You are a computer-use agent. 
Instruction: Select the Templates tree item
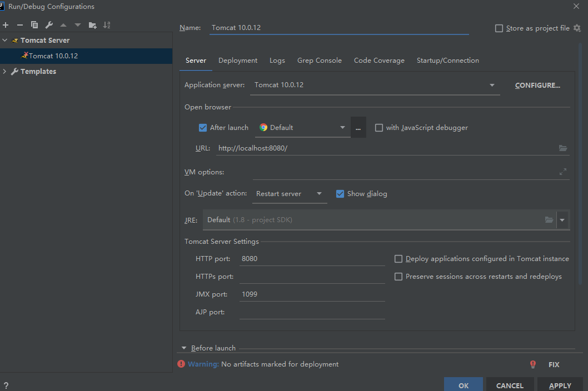tap(86, 71)
